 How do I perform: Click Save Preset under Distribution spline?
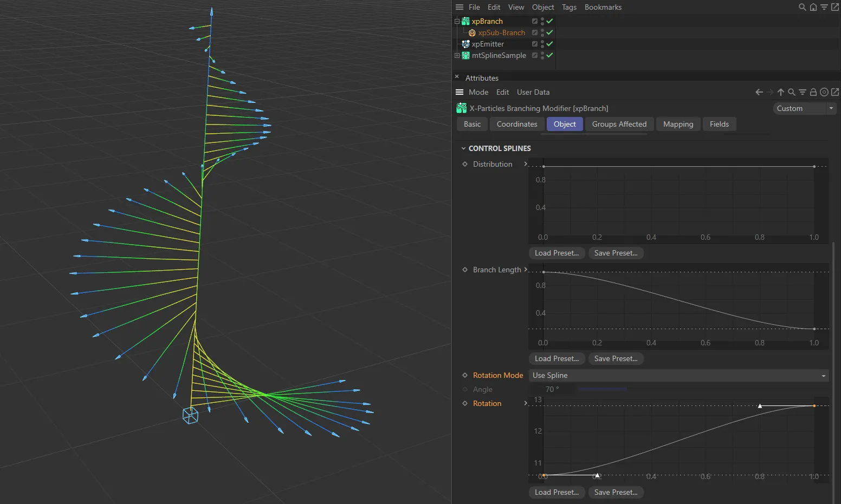tap(616, 253)
